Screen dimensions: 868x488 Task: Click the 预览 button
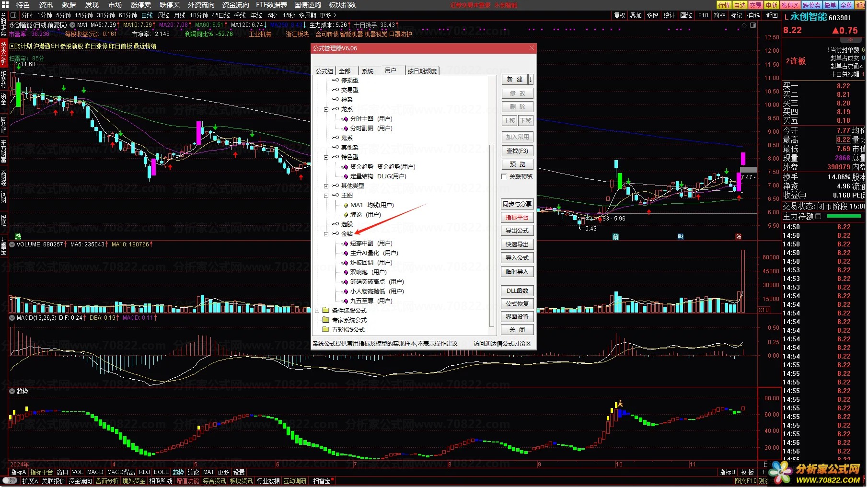517,164
